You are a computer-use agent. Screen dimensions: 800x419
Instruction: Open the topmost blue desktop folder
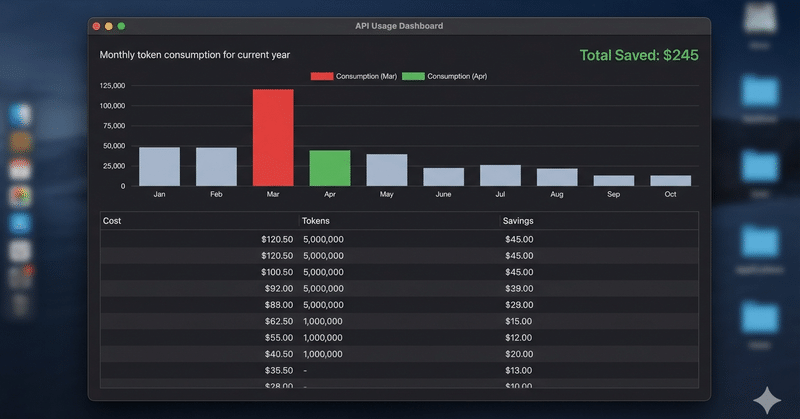[760, 91]
